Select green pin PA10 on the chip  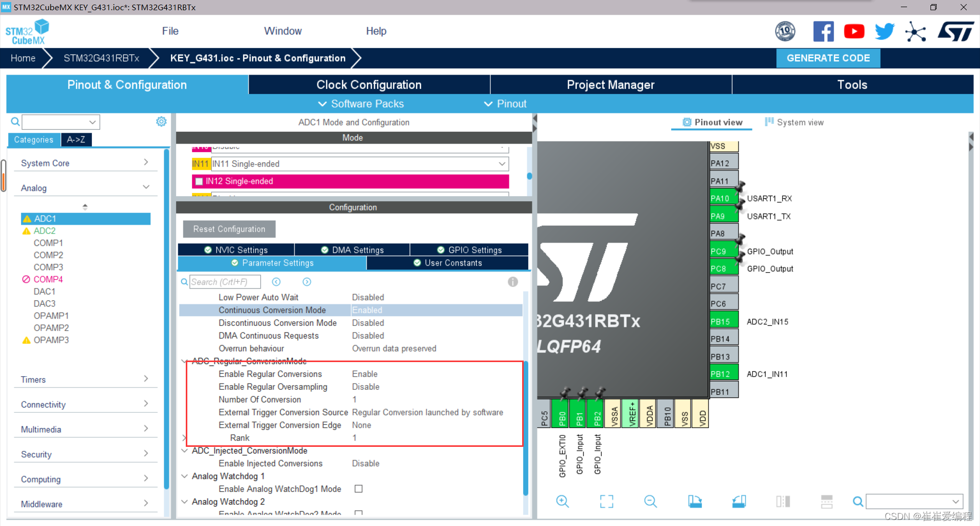[x=724, y=198]
